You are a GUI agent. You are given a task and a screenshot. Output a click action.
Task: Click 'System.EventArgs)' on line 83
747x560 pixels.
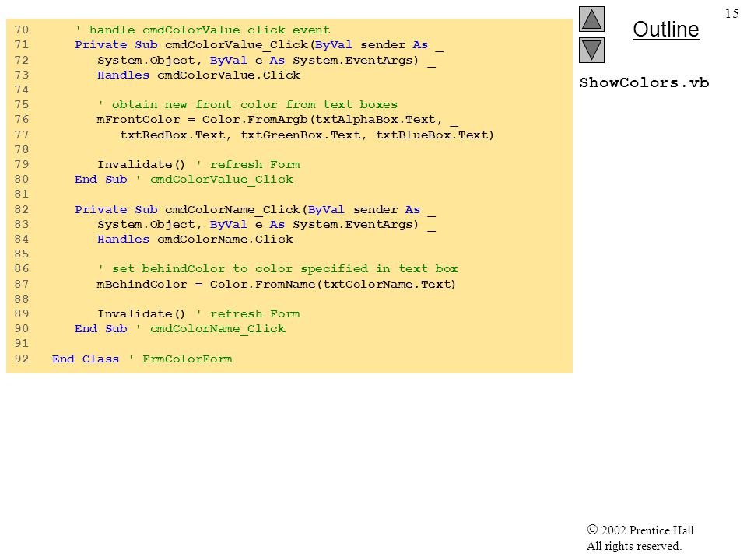pyautogui.click(x=356, y=224)
